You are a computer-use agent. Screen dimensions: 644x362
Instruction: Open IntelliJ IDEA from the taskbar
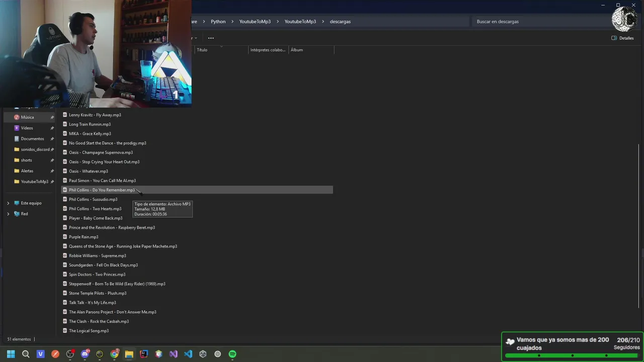pyautogui.click(x=144, y=354)
